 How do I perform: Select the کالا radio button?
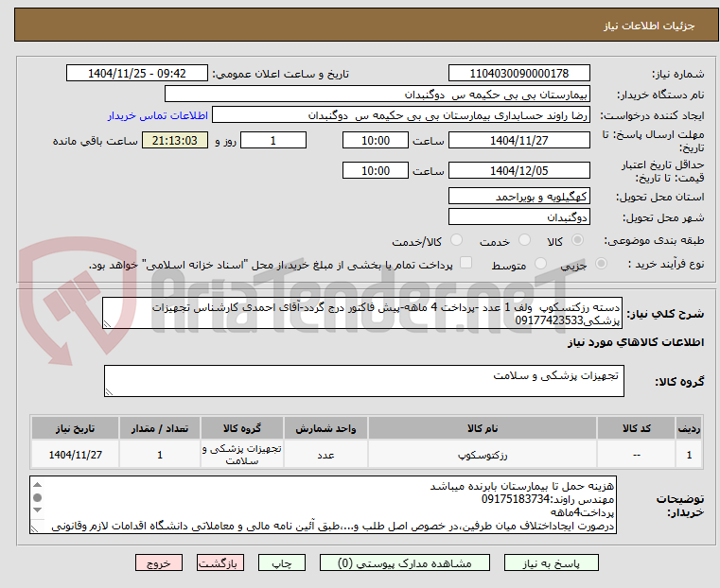click(578, 240)
